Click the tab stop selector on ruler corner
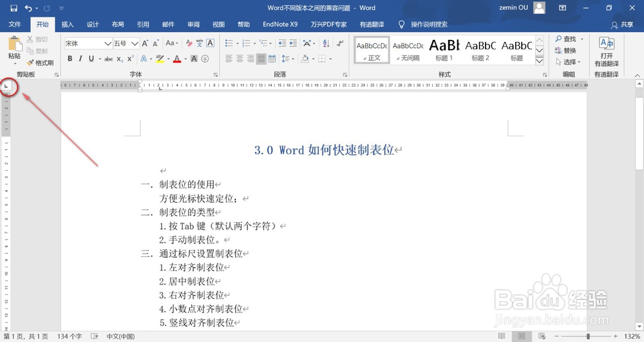 [x=6, y=86]
